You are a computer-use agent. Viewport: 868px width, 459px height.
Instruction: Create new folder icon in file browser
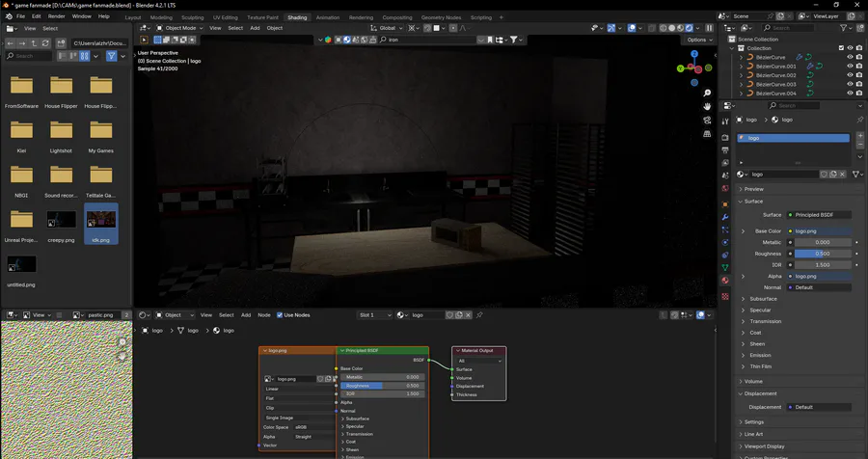tap(61, 42)
